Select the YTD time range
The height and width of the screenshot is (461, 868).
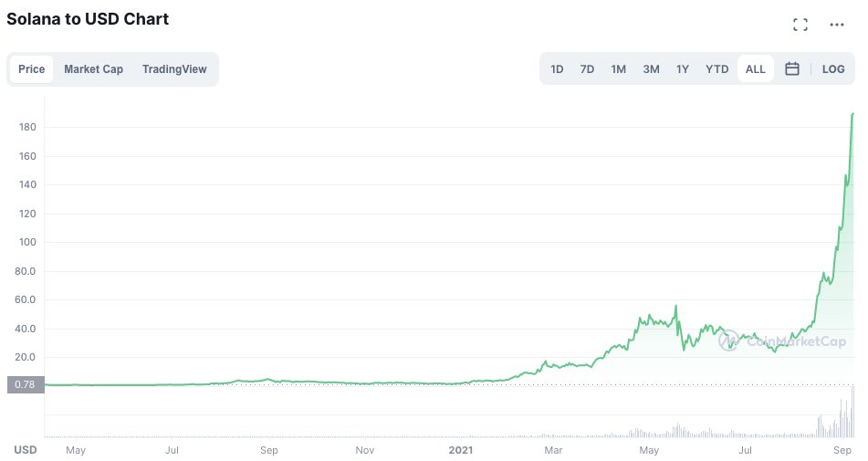(x=716, y=69)
